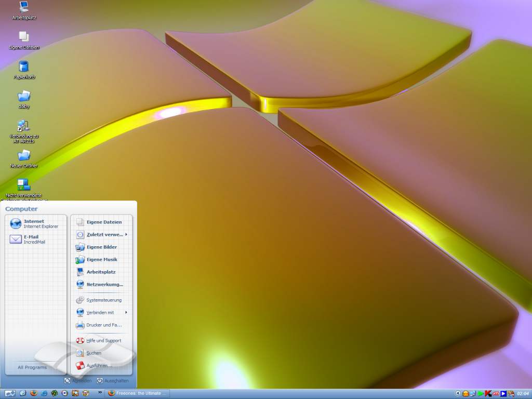Launch ICQ flower quick launch icon
The width and height of the screenshot is (532, 399).
point(54,393)
